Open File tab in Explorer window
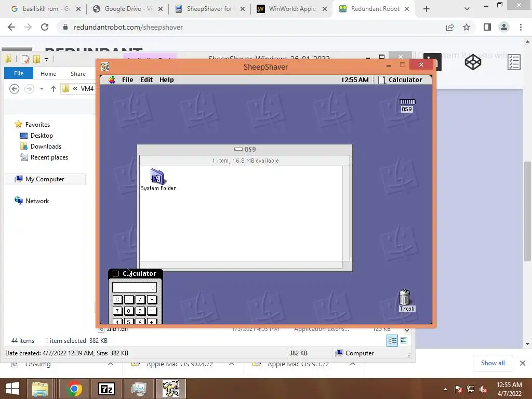 click(x=19, y=73)
